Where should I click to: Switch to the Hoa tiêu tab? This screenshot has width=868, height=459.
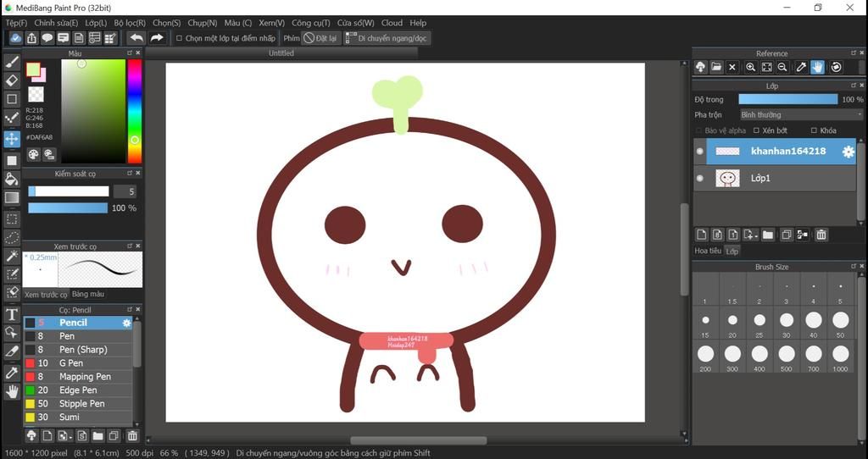coord(708,251)
